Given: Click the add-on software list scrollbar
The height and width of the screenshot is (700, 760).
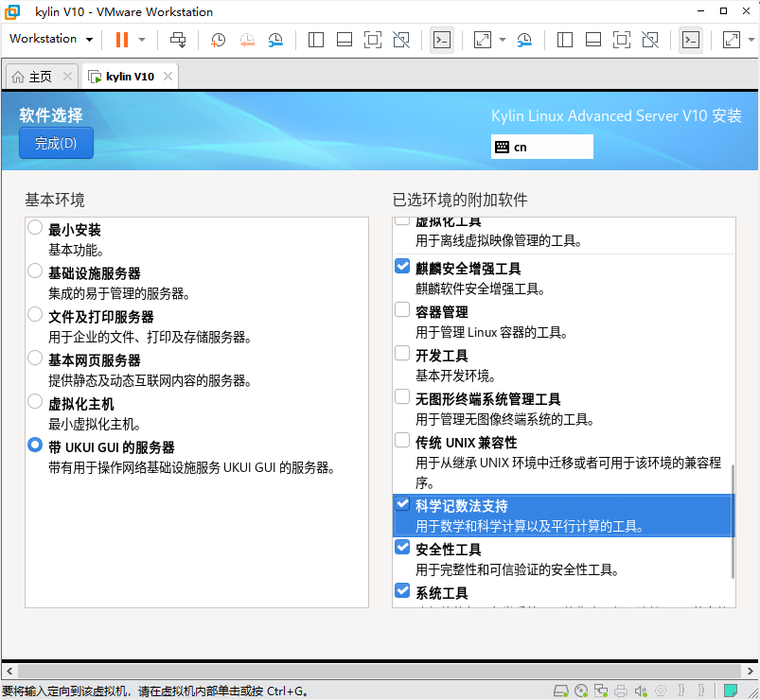Looking at the screenshot, I should coord(732,520).
